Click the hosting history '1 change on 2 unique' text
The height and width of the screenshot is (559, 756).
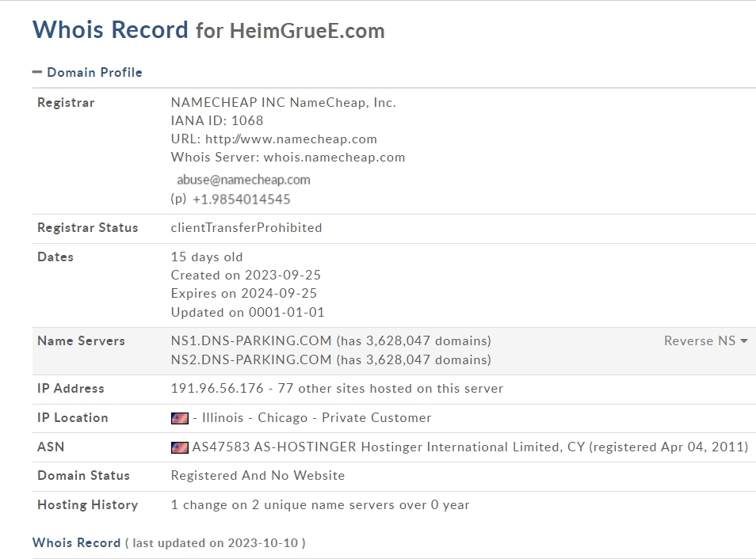(320, 505)
